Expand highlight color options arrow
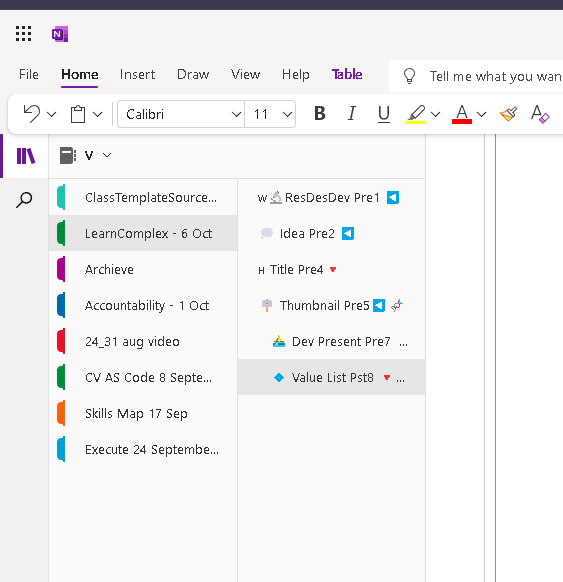 [x=436, y=114]
